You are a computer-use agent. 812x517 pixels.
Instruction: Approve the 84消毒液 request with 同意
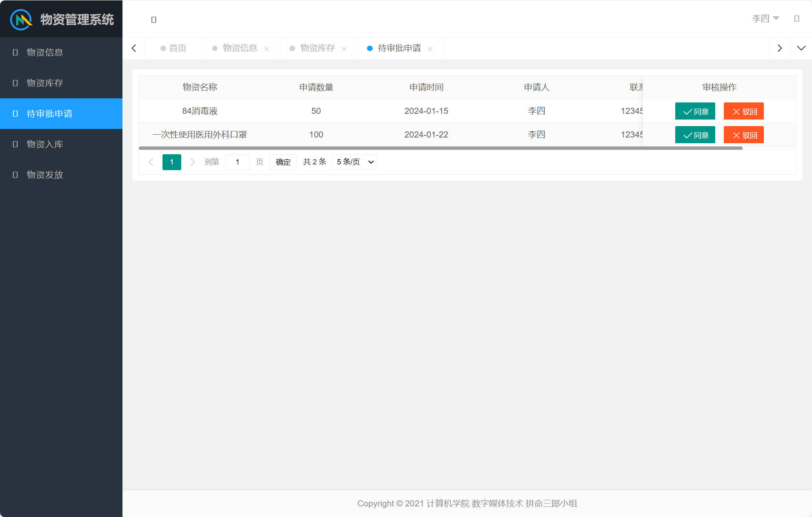695,111
